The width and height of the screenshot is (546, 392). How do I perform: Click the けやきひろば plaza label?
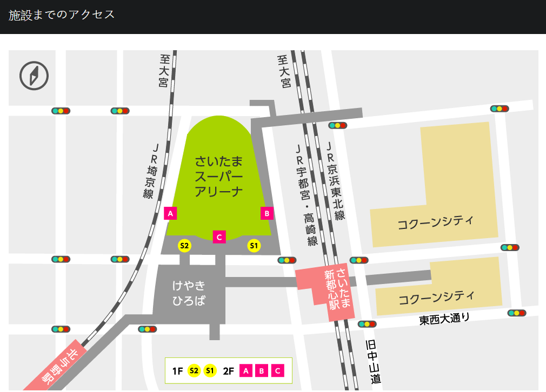tap(189, 293)
